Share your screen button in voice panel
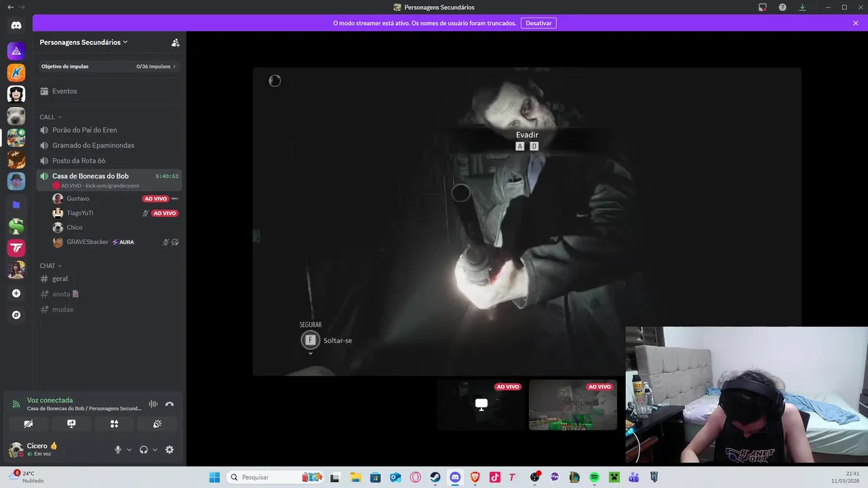The width and height of the screenshot is (868, 488). tap(71, 424)
